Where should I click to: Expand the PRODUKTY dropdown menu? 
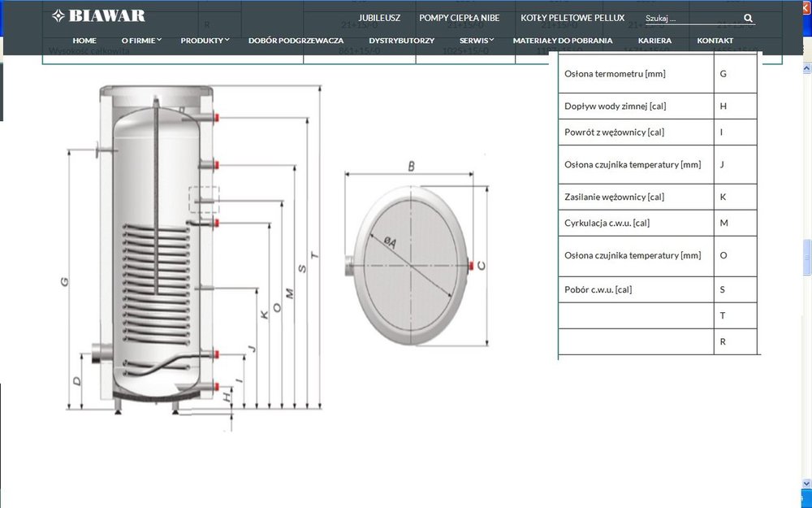pyautogui.click(x=205, y=41)
